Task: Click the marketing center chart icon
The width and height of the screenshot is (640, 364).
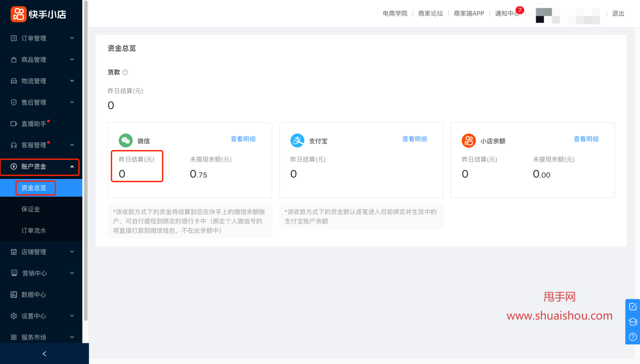Action: click(x=14, y=273)
